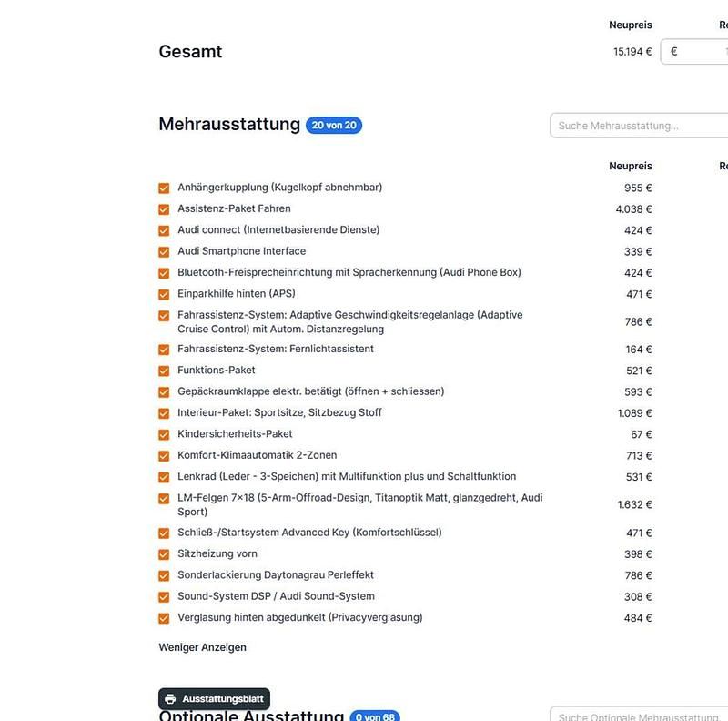728x721 pixels.
Task: Uncheck the Assistenz-Paket Fahren checkbox
Action: [x=164, y=209]
